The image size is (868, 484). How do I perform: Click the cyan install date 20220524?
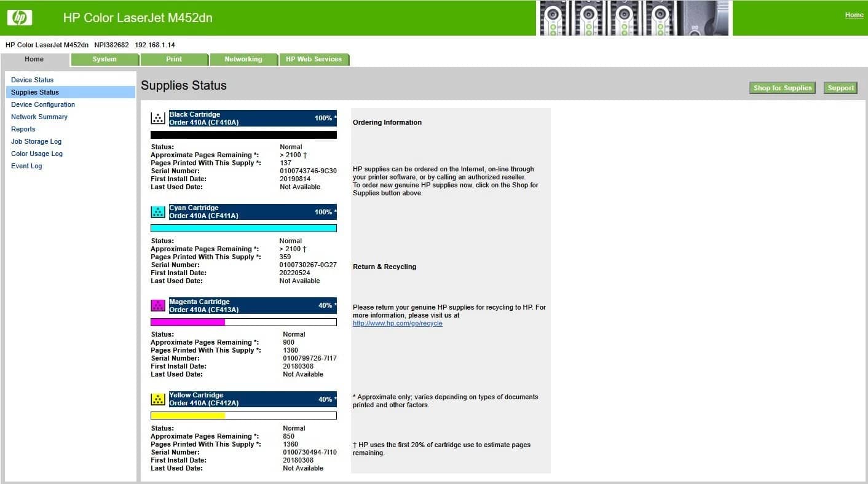(296, 273)
